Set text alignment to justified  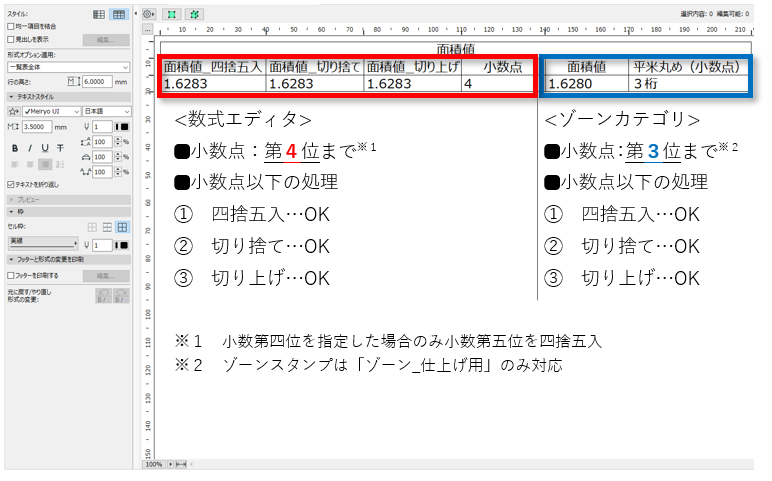60,164
